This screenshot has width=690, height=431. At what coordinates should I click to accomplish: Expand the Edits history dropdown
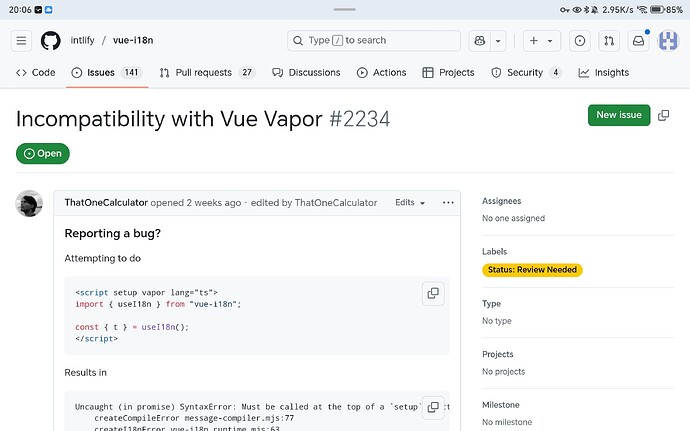[x=410, y=203]
